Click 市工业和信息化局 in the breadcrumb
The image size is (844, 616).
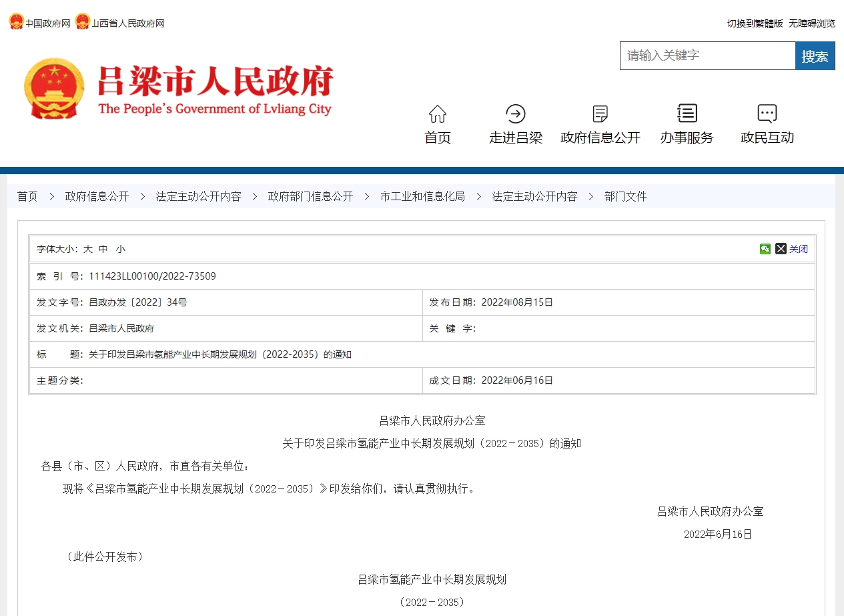[422, 196]
